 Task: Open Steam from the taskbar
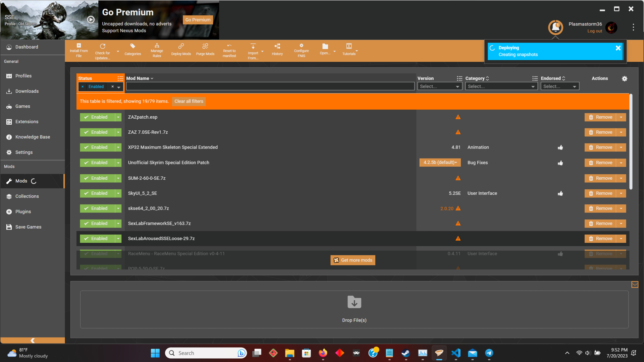click(406, 353)
